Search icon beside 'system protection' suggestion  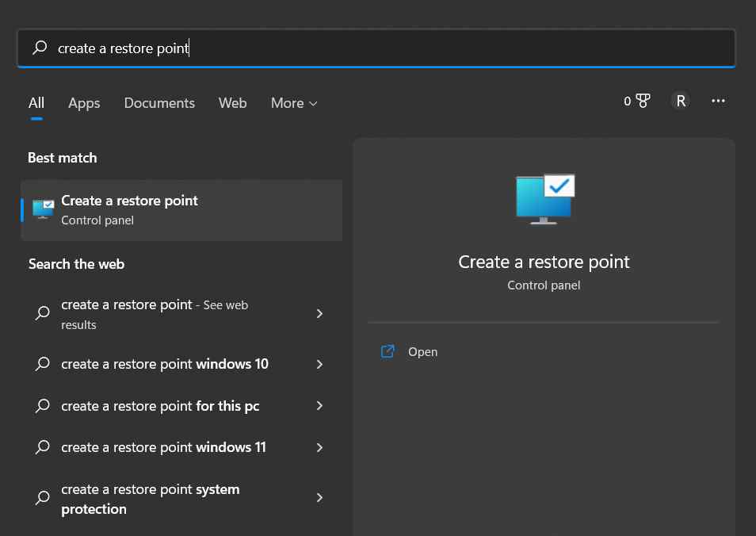pyautogui.click(x=43, y=497)
